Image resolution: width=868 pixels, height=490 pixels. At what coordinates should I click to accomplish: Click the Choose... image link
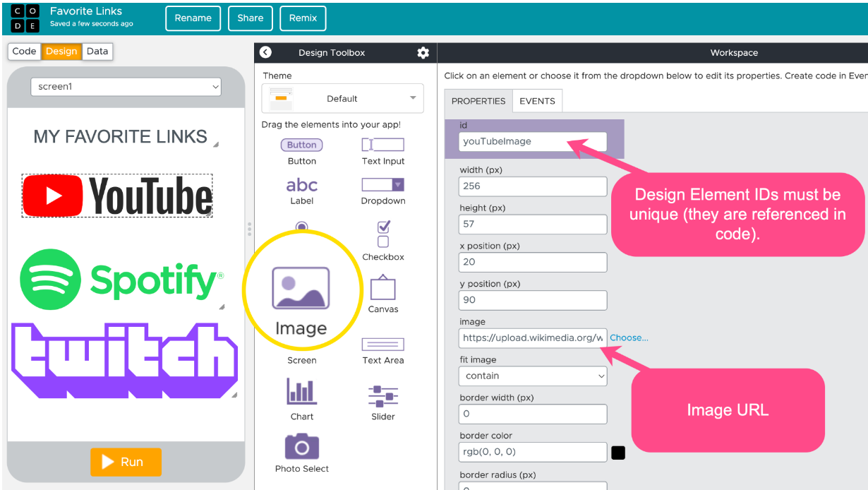[629, 337]
